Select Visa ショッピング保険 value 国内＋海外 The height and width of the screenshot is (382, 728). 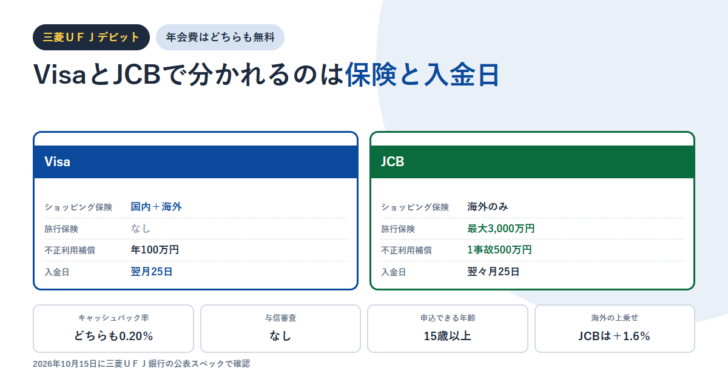(156, 207)
